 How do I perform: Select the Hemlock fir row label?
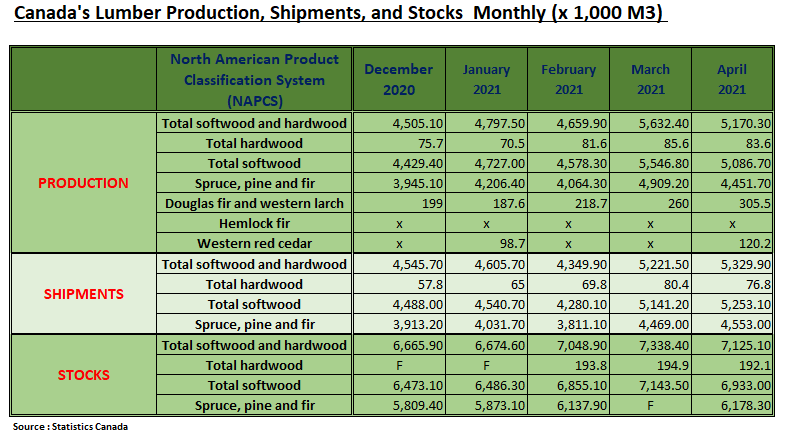(x=254, y=223)
